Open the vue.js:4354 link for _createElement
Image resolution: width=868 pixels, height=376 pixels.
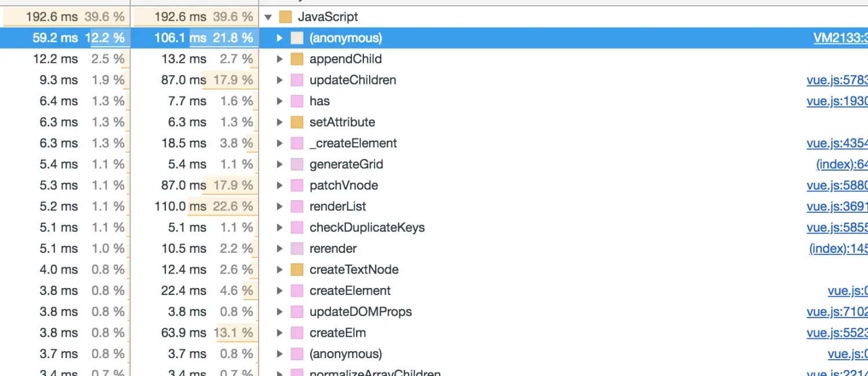tap(837, 143)
